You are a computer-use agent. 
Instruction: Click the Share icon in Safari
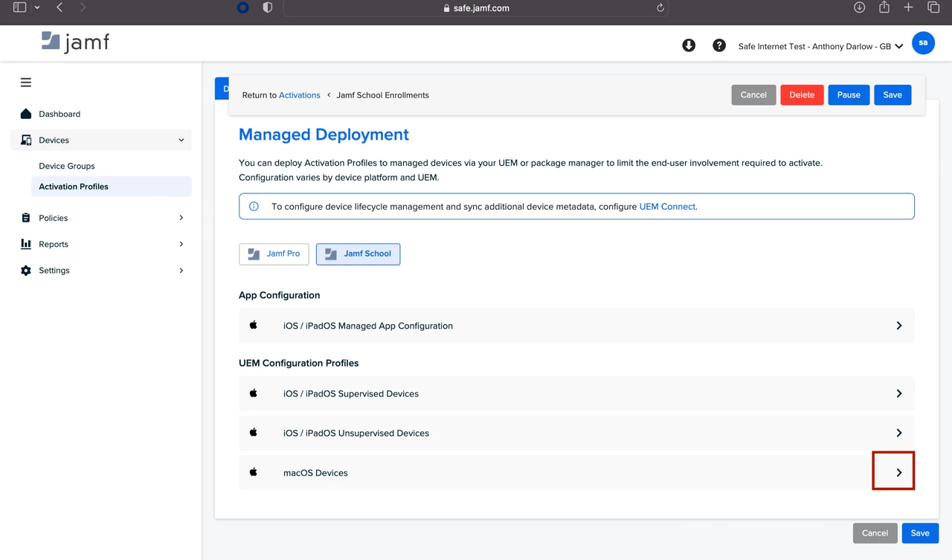click(884, 7)
